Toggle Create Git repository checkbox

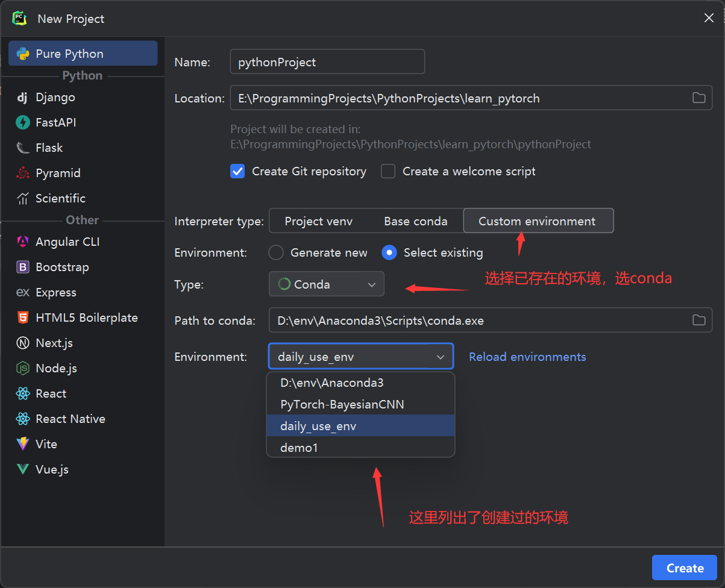pos(237,172)
